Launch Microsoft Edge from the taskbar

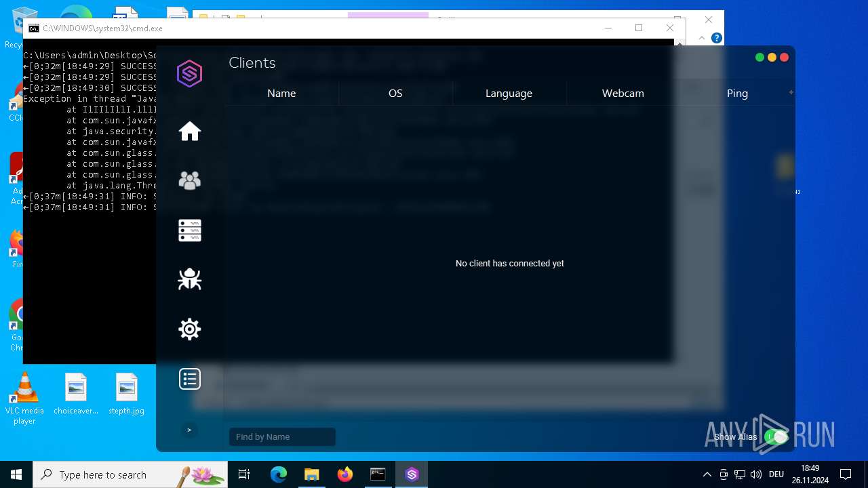click(279, 474)
